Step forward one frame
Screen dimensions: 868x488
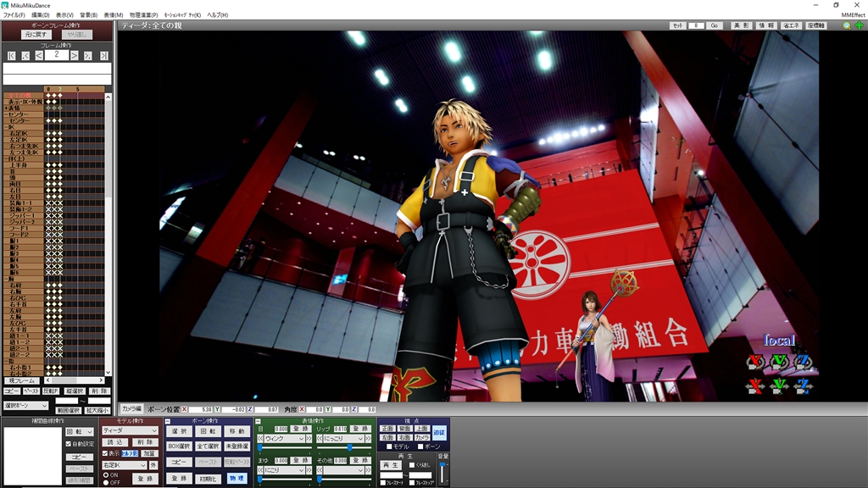click(75, 55)
